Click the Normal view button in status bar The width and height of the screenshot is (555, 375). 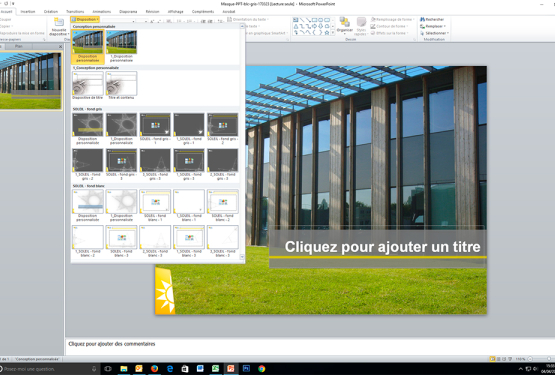click(492, 359)
